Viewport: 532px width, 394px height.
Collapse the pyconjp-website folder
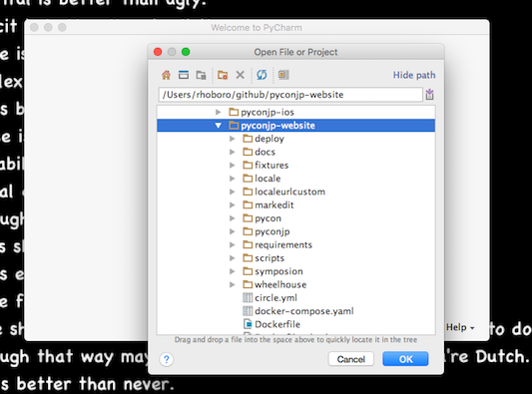[219, 126]
